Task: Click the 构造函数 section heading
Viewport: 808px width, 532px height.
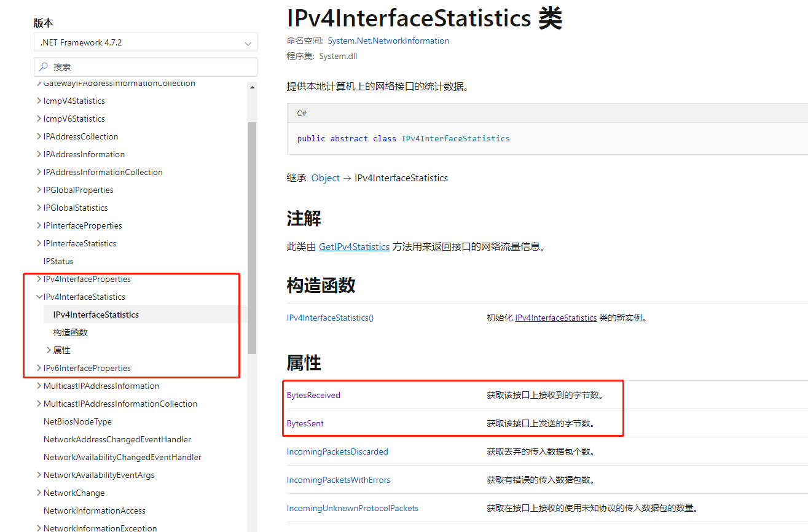Action: 321,285
